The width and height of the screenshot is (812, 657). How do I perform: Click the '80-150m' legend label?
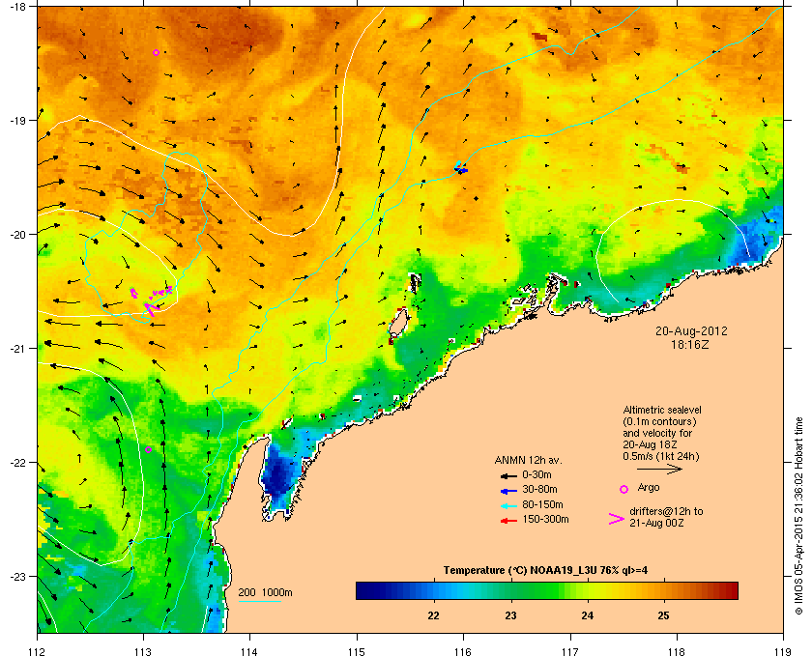click(x=542, y=504)
